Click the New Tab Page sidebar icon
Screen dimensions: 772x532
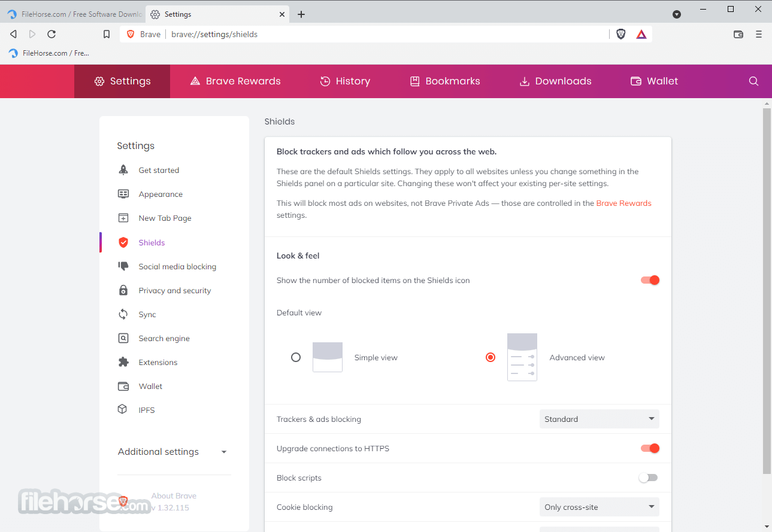click(123, 218)
